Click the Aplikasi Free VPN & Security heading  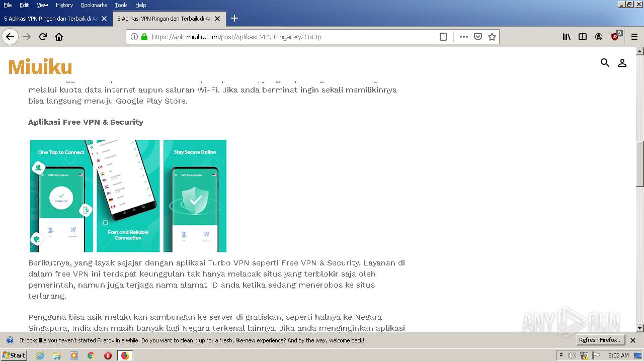coord(86,122)
